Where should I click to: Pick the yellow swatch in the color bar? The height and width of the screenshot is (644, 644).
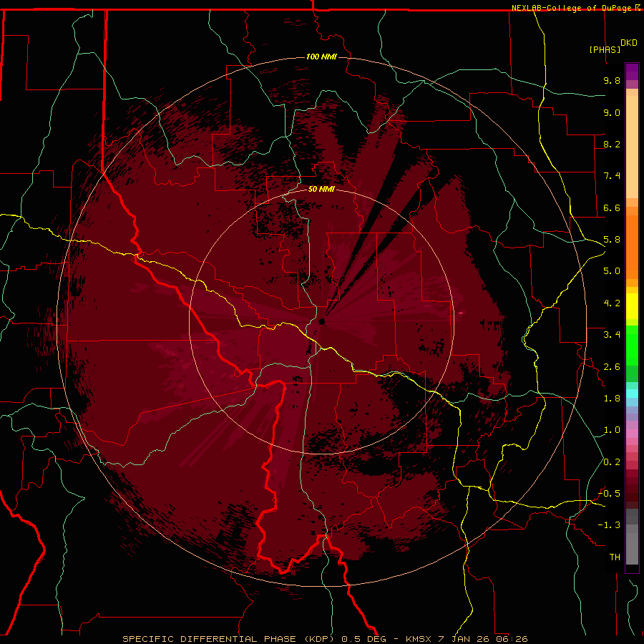tap(632, 306)
